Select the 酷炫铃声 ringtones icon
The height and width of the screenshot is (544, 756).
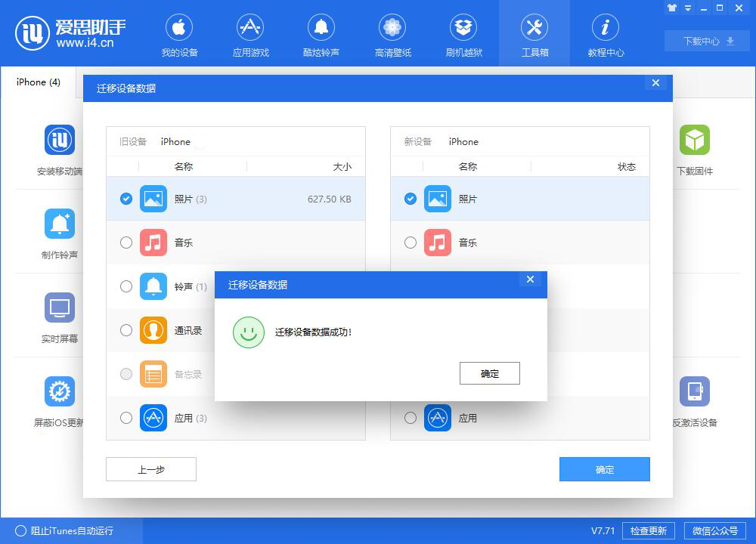click(321, 33)
